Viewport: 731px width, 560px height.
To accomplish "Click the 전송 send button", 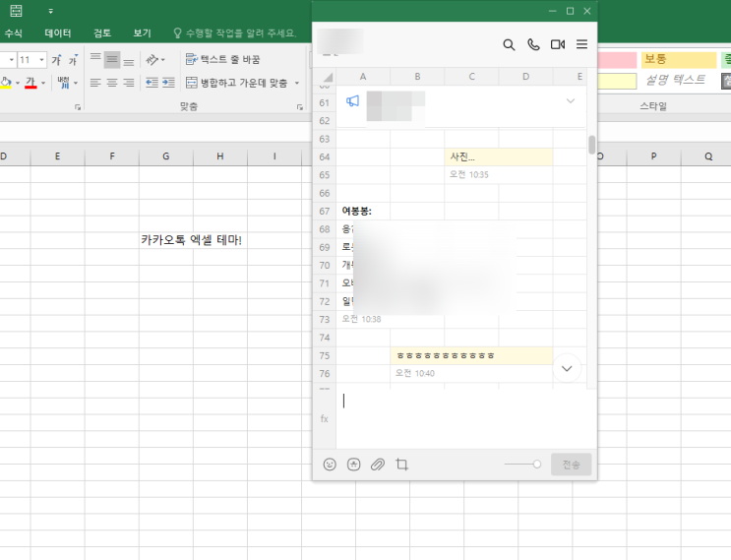I will (x=572, y=465).
